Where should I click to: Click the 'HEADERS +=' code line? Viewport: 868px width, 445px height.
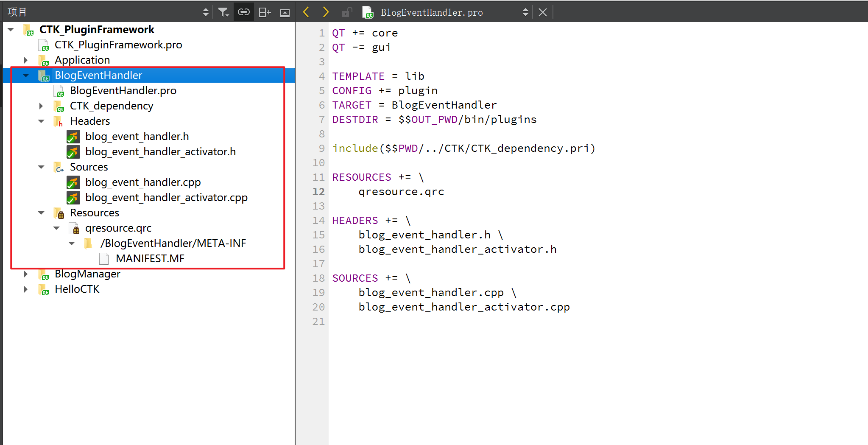[x=371, y=220]
